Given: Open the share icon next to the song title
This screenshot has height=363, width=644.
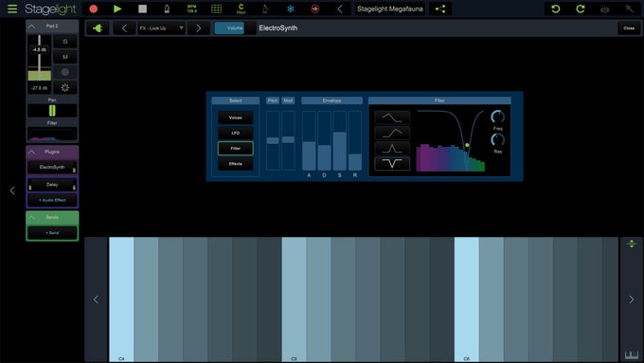Looking at the screenshot, I should 440,9.
